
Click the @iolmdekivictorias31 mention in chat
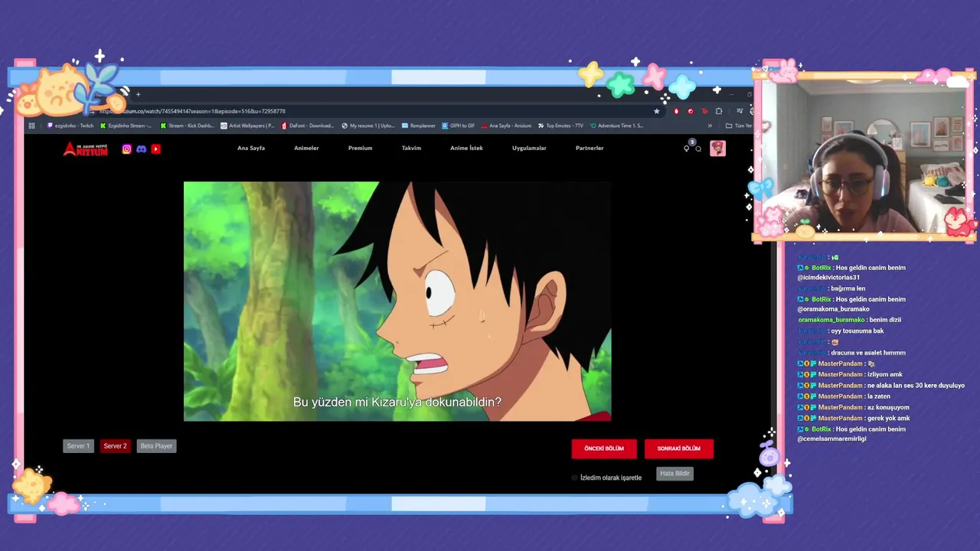828,278
